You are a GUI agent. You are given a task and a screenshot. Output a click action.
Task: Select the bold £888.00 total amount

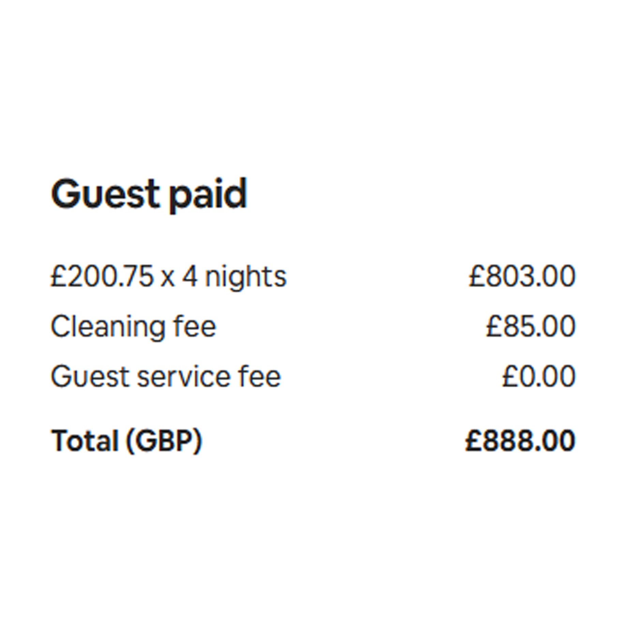click(x=520, y=440)
